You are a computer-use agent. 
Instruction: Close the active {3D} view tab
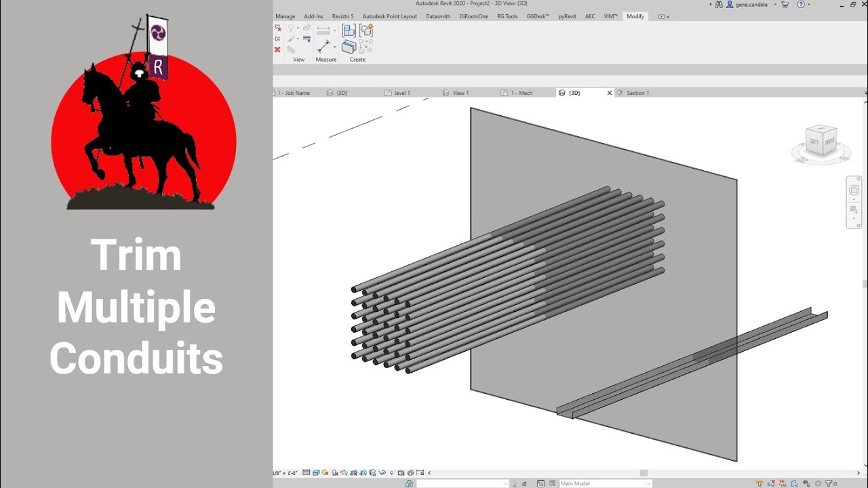pos(609,93)
